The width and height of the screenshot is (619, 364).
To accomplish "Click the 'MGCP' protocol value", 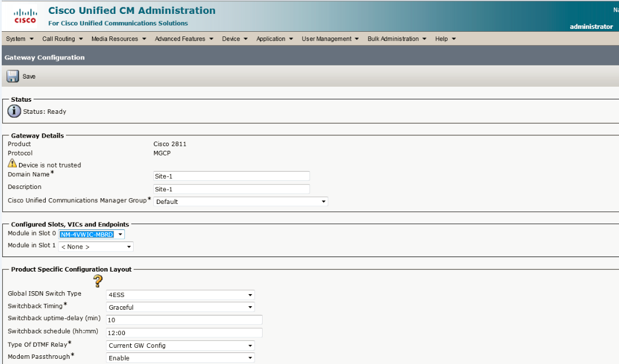I will point(162,153).
